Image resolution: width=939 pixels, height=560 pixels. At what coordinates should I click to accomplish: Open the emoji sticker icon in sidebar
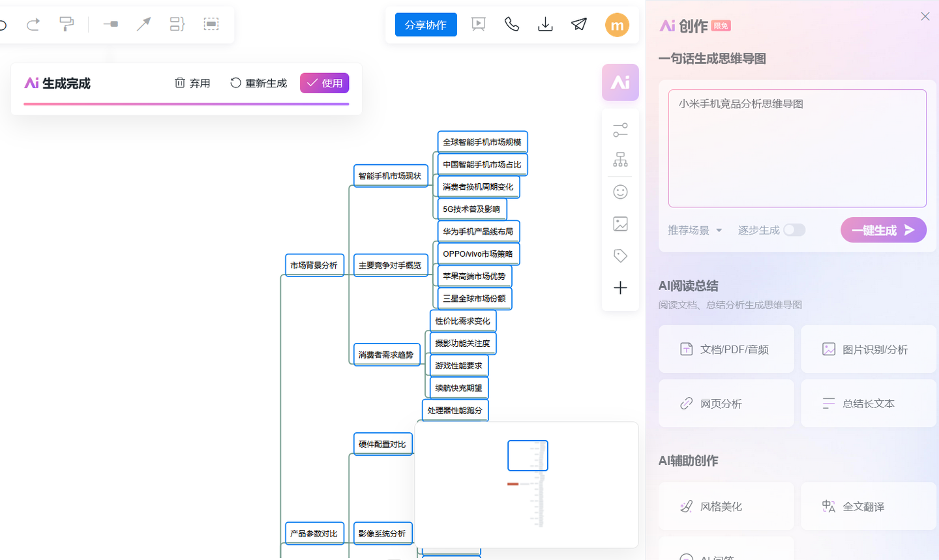pos(620,192)
